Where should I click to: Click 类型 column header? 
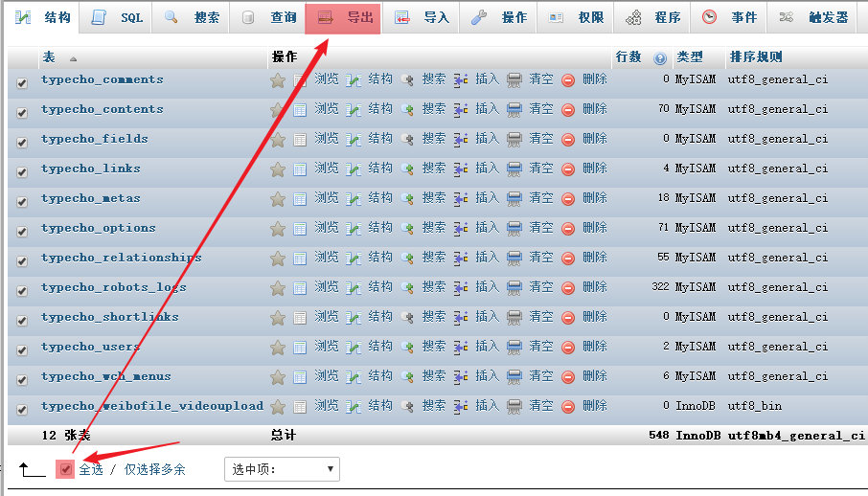pyautogui.click(x=689, y=57)
